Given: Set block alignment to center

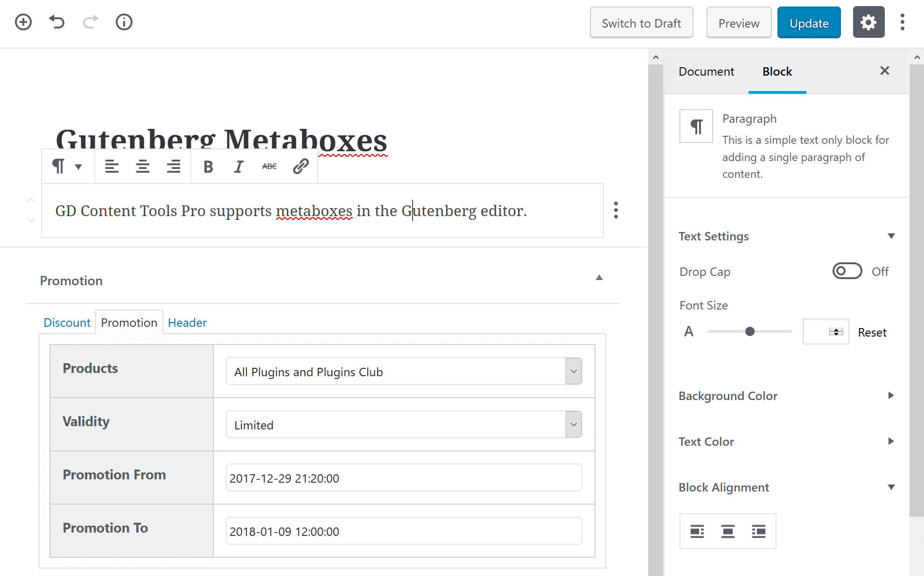Looking at the screenshot, I should (x=728, y=531).
